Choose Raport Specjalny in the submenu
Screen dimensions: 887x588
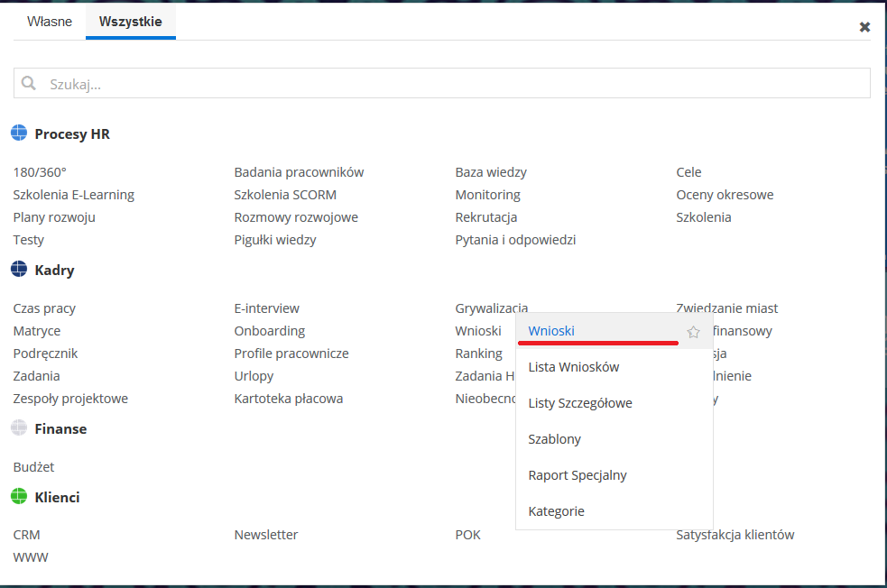[577, 475]
